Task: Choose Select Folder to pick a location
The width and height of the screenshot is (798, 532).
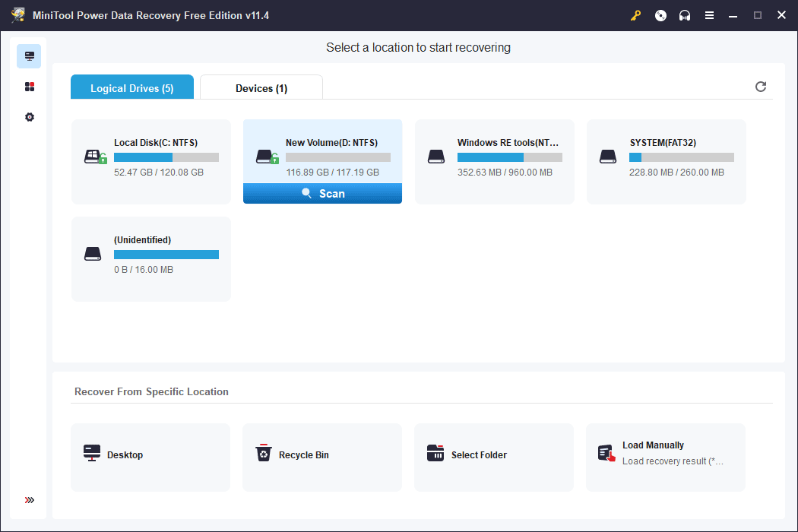Action: 493,454
